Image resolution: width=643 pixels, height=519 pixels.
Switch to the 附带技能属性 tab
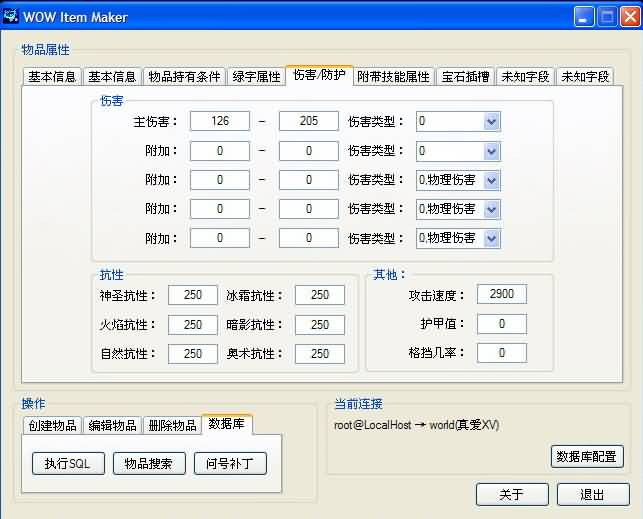tap(393, 77)
